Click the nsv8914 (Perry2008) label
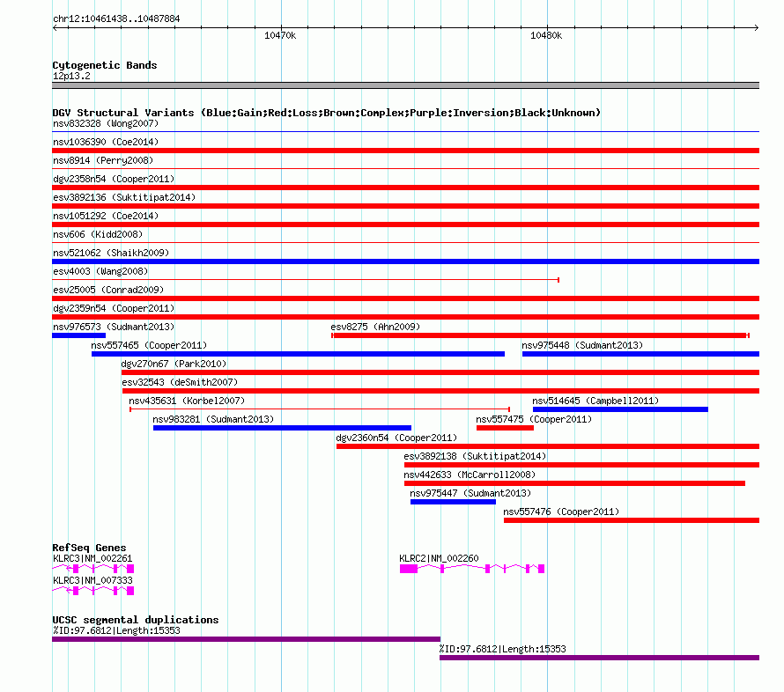The height and width of the screenshot is (692, 784). click(103, 160)
